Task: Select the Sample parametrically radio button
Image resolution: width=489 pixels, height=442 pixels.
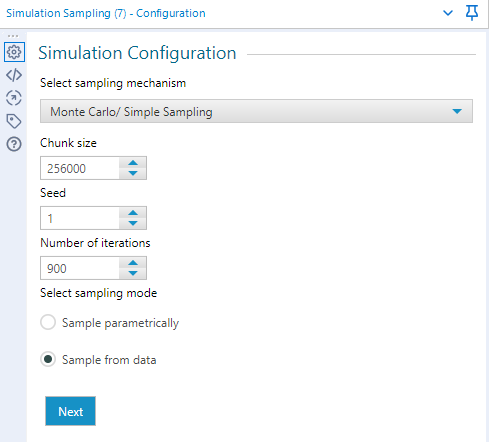Action: pyautogui.click(x=48, y=322)
